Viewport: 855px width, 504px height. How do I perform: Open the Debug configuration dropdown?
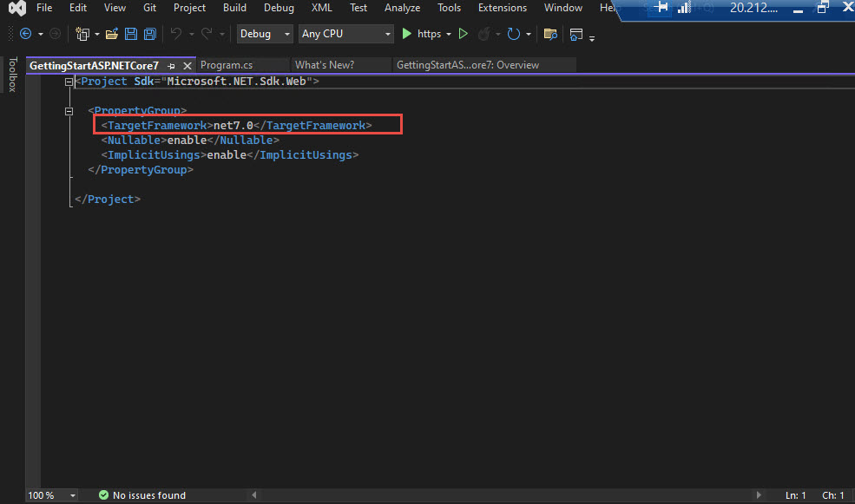pos(265,34)
